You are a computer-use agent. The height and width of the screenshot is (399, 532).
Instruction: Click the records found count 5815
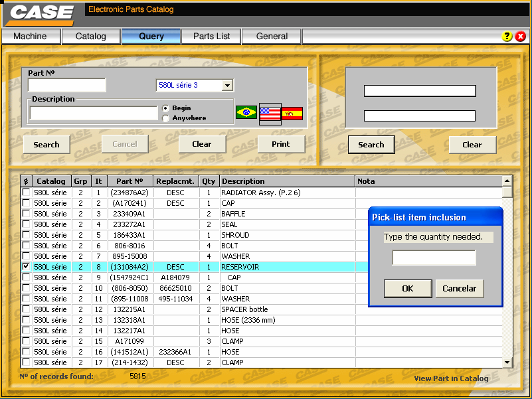point(137,376)
